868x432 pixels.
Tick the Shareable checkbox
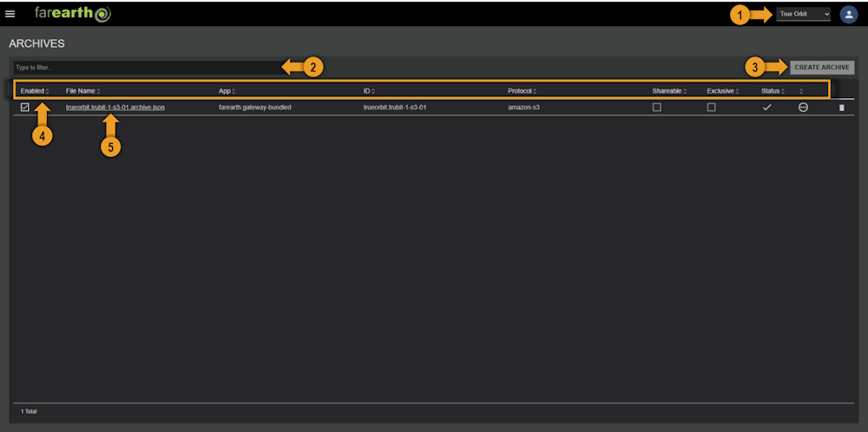[656, 108]
